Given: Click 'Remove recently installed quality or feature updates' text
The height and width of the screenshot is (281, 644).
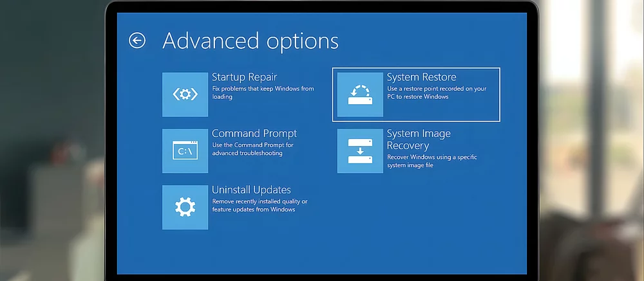Looking at the screenshot, I should pyautogui.click(x=260, y=205).
